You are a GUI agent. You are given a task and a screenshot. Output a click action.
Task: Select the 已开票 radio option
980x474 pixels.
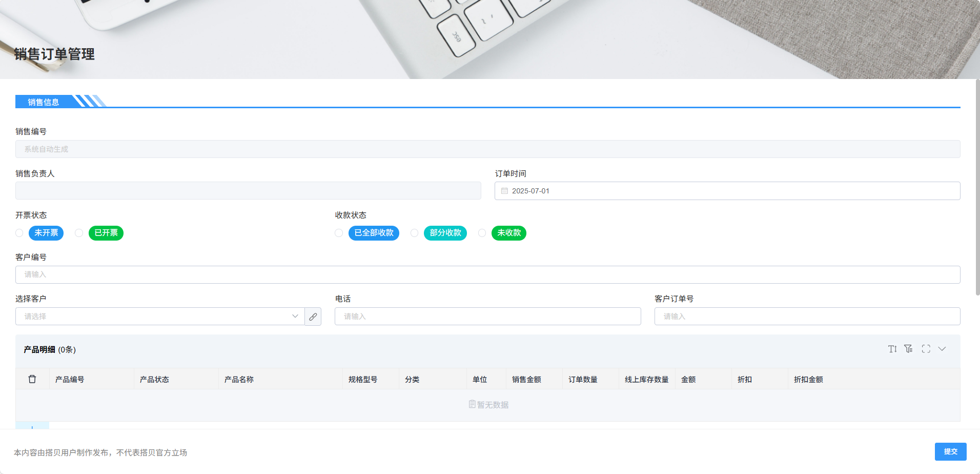79,233
